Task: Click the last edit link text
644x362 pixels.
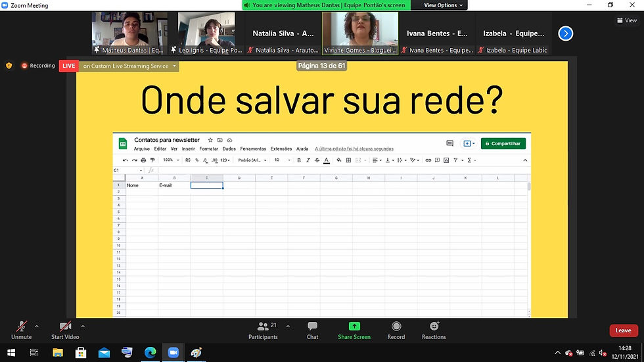Action: click(x=354, y=149)
